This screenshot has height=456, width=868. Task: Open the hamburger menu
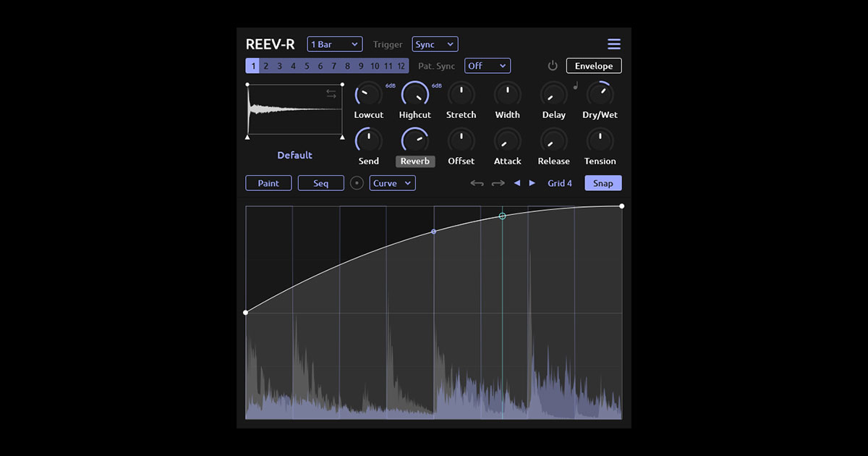tap(614, 44)
